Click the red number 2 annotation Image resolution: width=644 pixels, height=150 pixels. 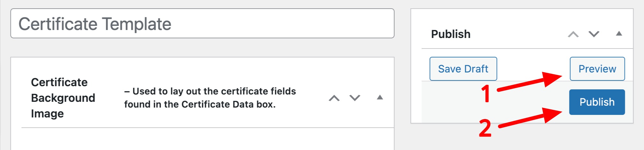point(485,128)
